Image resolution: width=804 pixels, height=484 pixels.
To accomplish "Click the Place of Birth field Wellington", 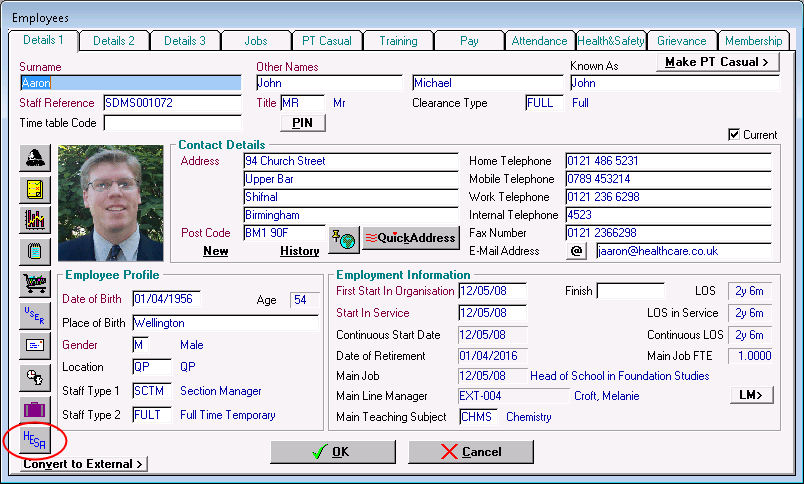I will (226, 323).
